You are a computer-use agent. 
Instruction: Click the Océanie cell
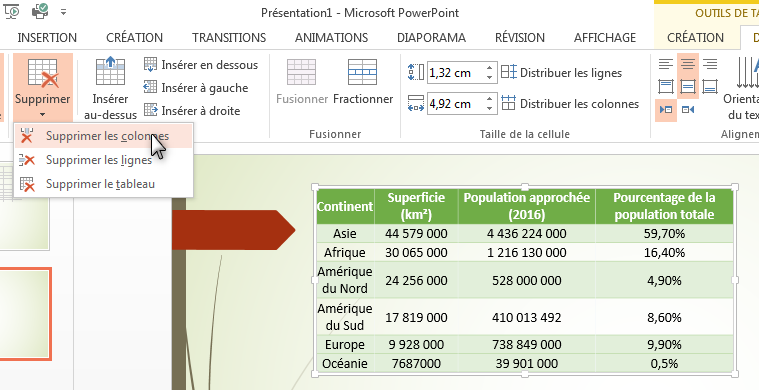(345, 363)
